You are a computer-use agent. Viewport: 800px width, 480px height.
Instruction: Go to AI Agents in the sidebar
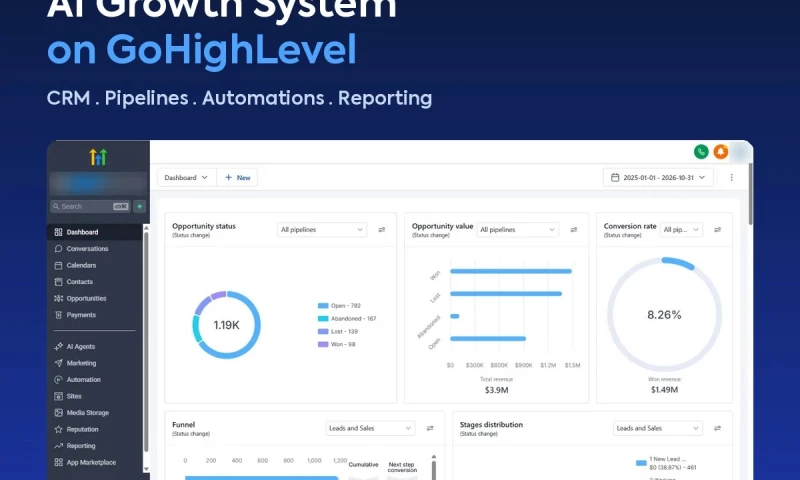coord(94,346)
